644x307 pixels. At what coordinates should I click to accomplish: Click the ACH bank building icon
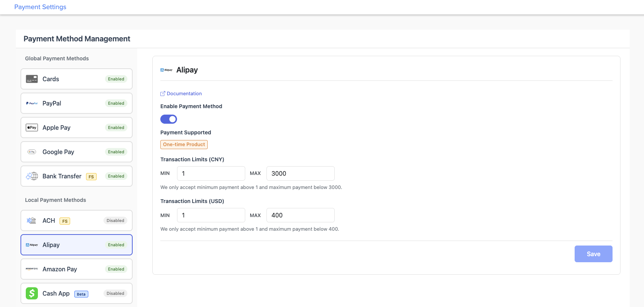click(32, 220)
